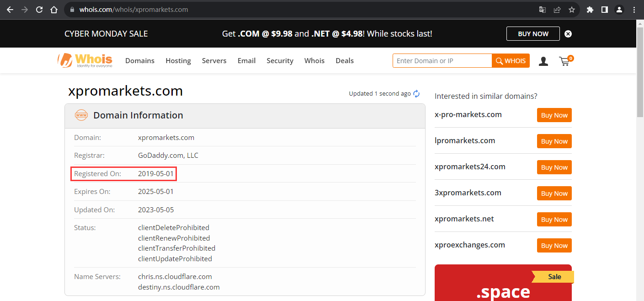Screen dimensions: 644x301
Task: Open the extensions puzzle icon
Action: [590, 10]
